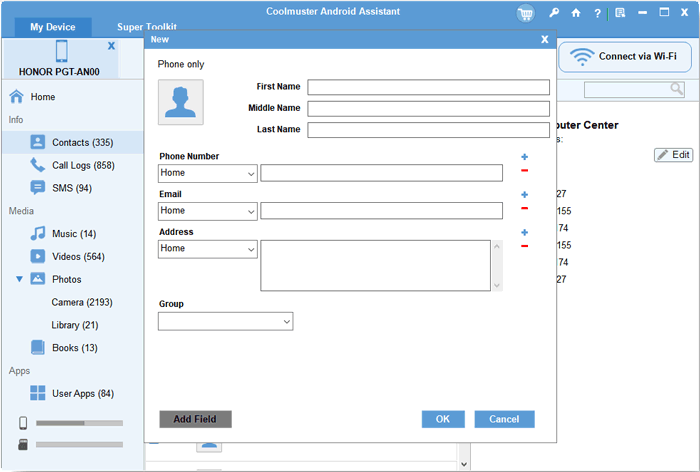The height and width of the screenshot is (472, 700).
Task: Focus the phone number input field
Action: tap(381, 173)
